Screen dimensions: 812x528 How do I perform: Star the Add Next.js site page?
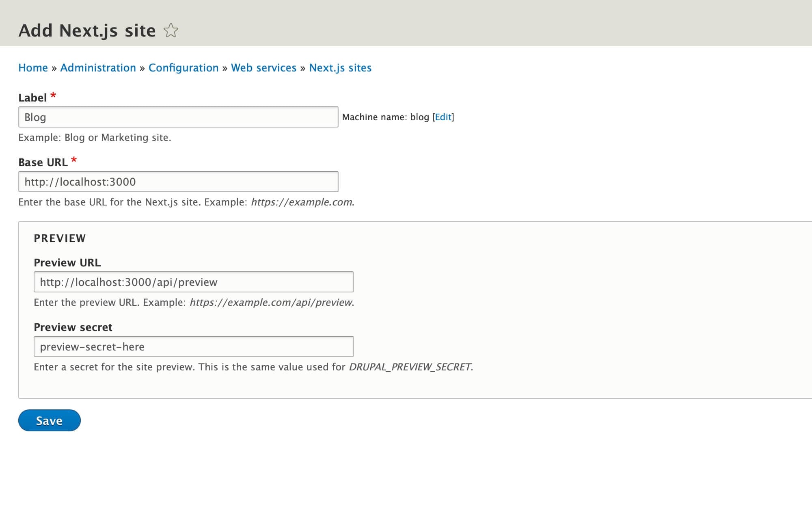(171, 30)
